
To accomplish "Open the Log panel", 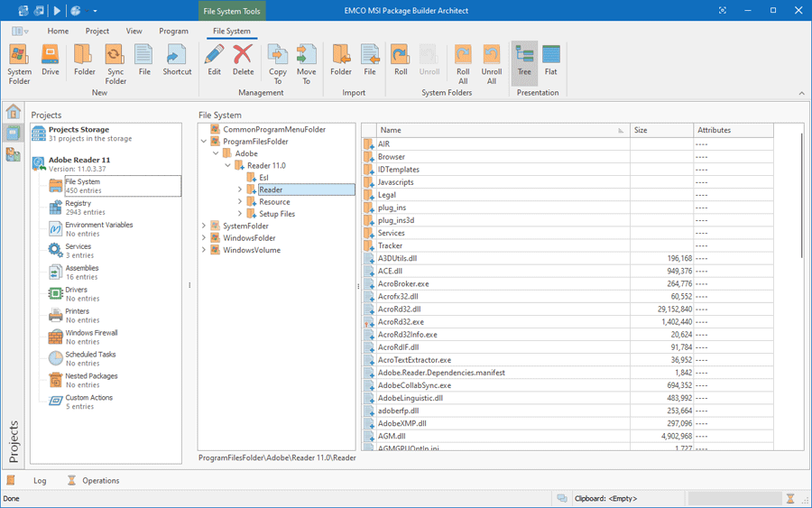I will (40, 481).
